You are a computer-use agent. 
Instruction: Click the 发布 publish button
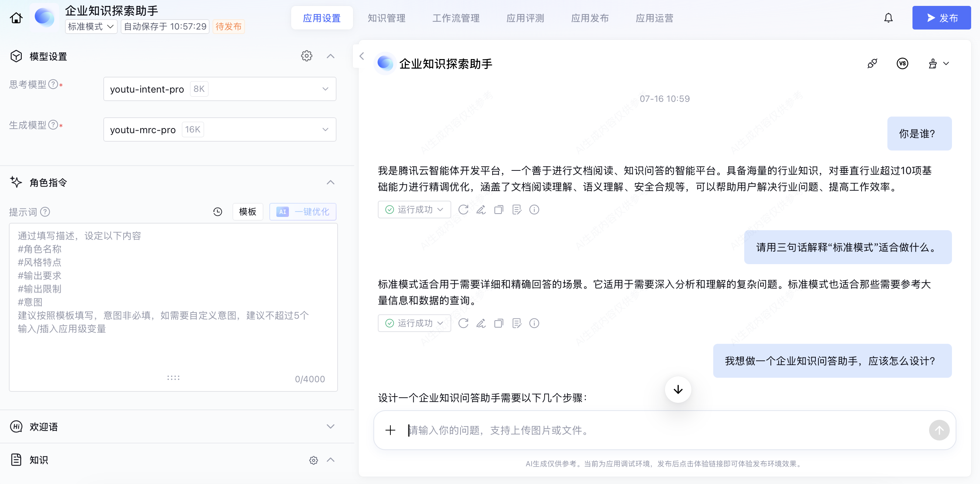[x=941, y=18]
